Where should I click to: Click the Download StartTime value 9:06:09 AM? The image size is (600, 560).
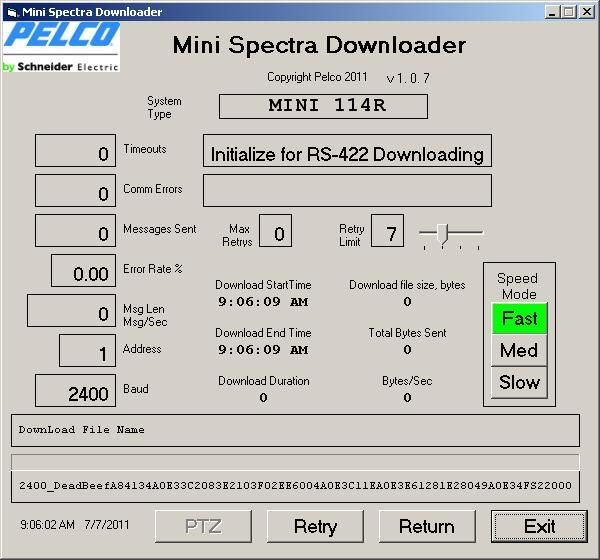[x=263, y=302]
